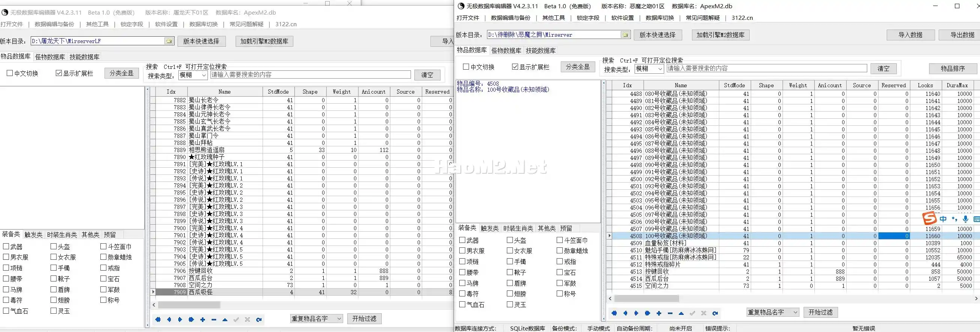The height and width of the screenshot is (332, 980).
Task: Click the minus delete-record icon in right window
Action: click(x=670, y=313)
